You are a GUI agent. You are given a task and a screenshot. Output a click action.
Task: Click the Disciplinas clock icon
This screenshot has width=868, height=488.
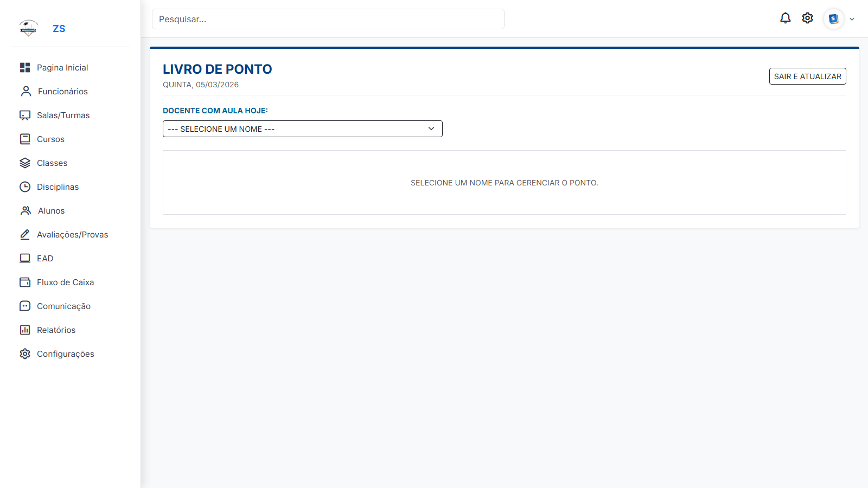point(25,187)
